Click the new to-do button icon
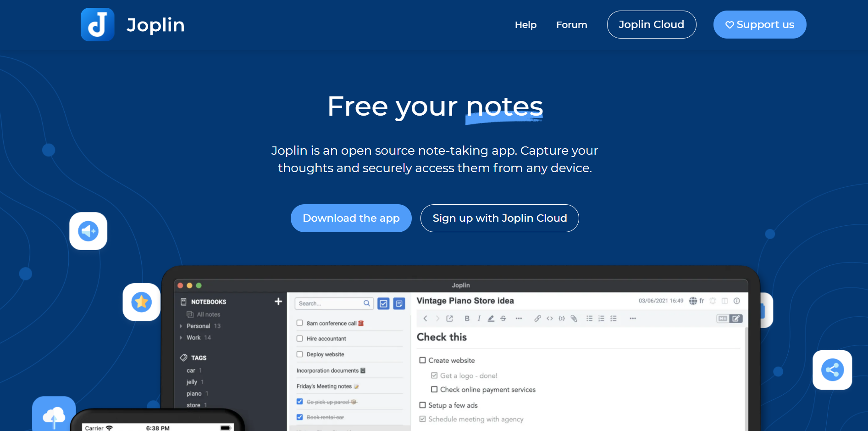The width and height of the screenshot is (868, 431). [384, 303]
